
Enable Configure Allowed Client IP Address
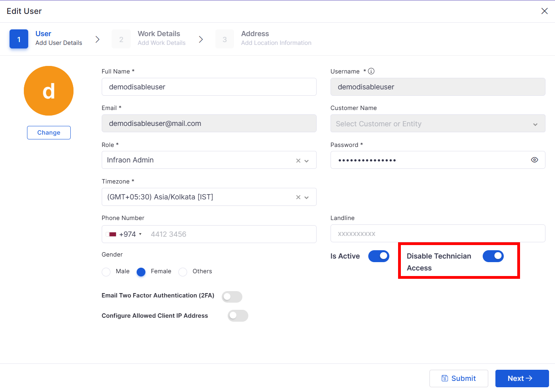(238, 316)
